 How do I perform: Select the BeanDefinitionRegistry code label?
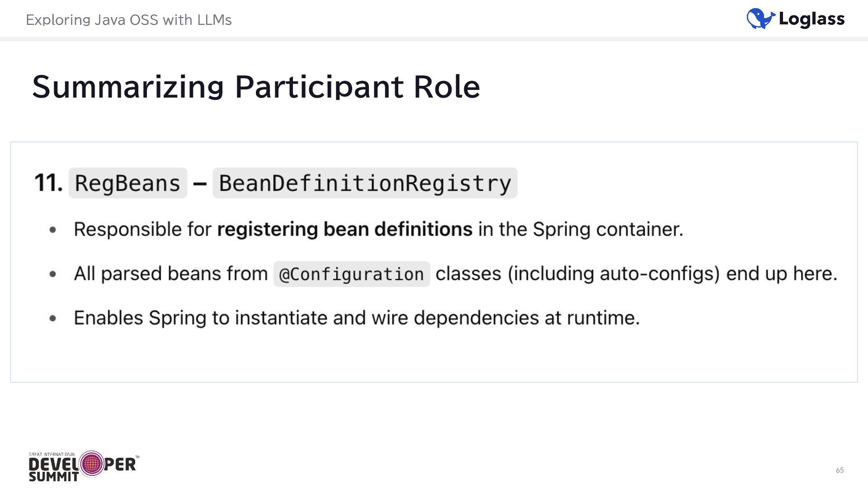pyautogui.click(x=365, y=183)
